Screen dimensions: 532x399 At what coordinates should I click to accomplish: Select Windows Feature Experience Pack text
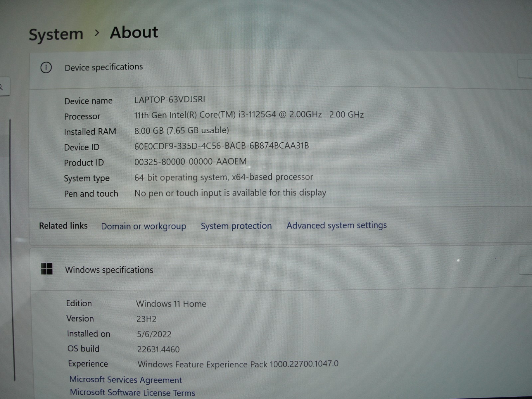point(238,364)
